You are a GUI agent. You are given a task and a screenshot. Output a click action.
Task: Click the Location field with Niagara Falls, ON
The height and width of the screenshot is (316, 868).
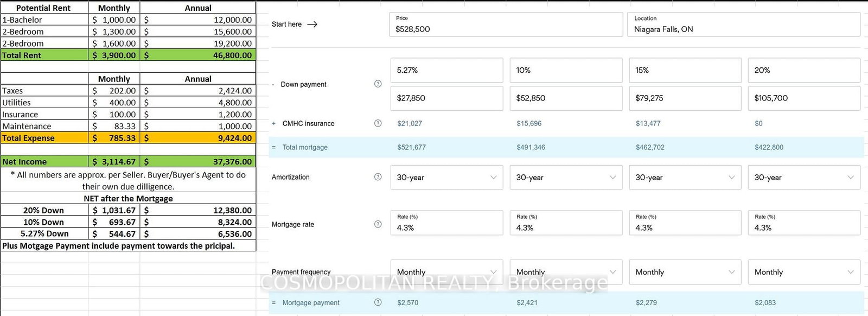pyautogui.click(x=743, y=25)
